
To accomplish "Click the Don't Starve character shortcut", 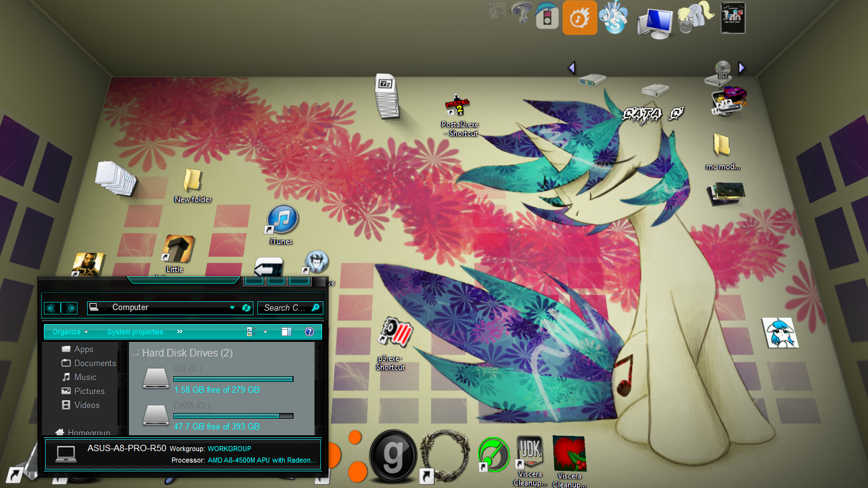I will coord(316,263).
